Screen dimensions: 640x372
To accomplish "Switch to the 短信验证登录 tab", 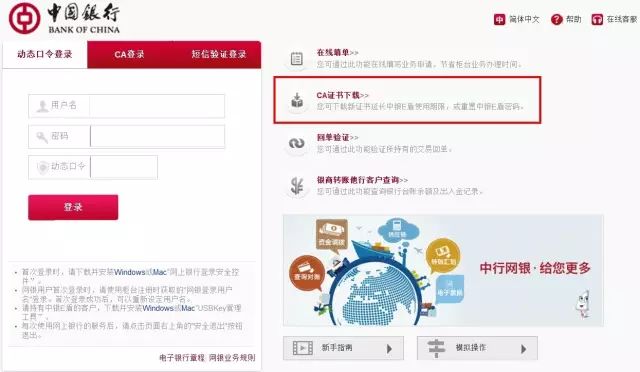I will (x=219, y=54).
